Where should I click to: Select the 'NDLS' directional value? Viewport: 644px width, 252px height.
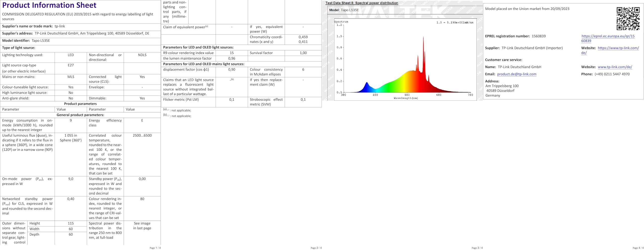coord(142,55)
